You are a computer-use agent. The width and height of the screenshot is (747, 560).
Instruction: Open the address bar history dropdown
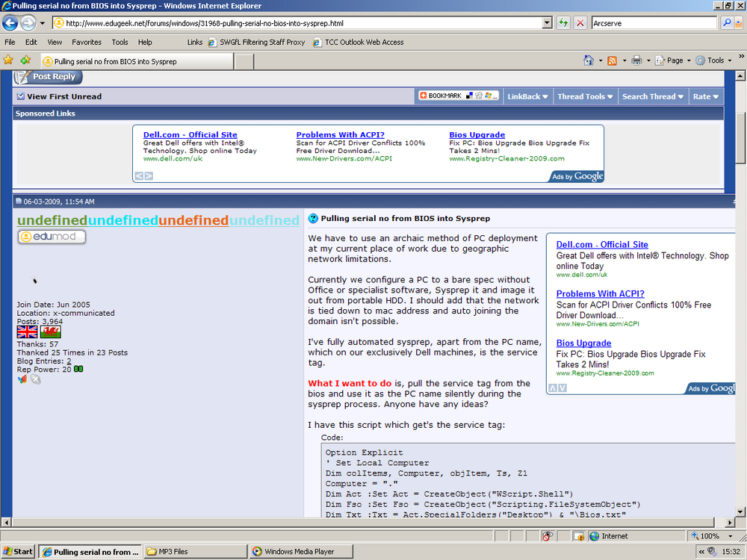click(548, 23)
